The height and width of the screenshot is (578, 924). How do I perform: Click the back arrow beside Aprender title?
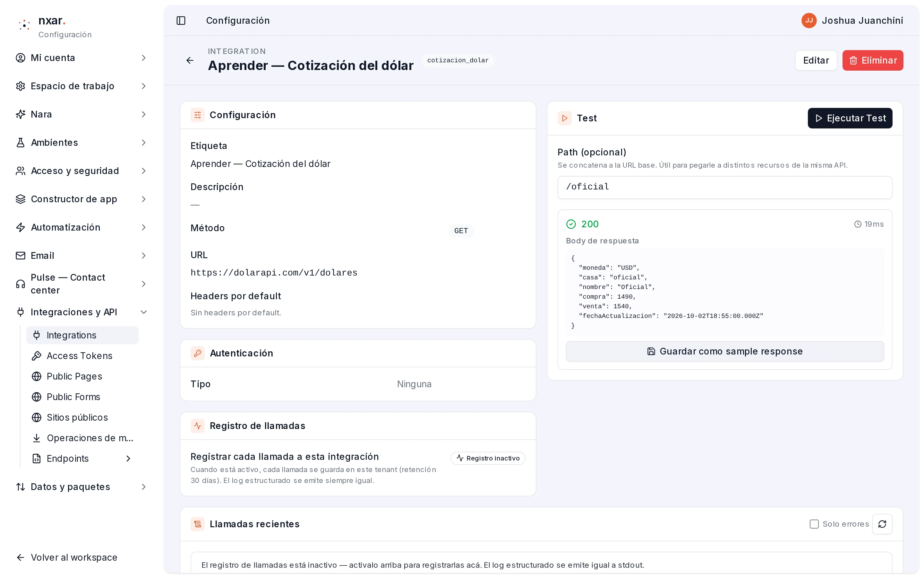tap(190, 60)
